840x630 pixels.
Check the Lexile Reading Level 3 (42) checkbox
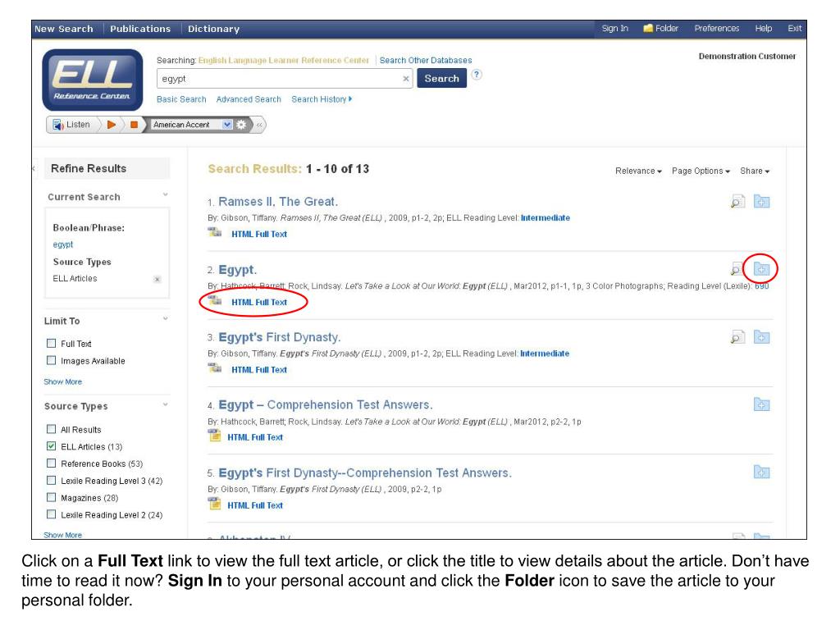pos(52,481)
